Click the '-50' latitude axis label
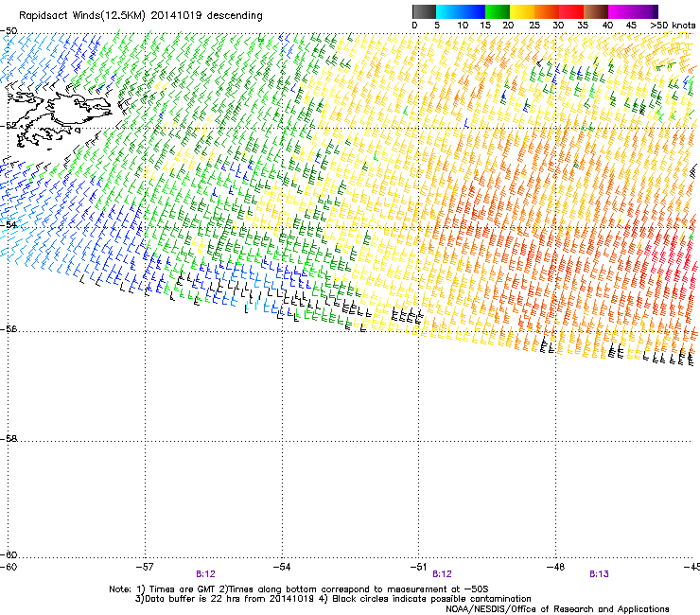 9,31
